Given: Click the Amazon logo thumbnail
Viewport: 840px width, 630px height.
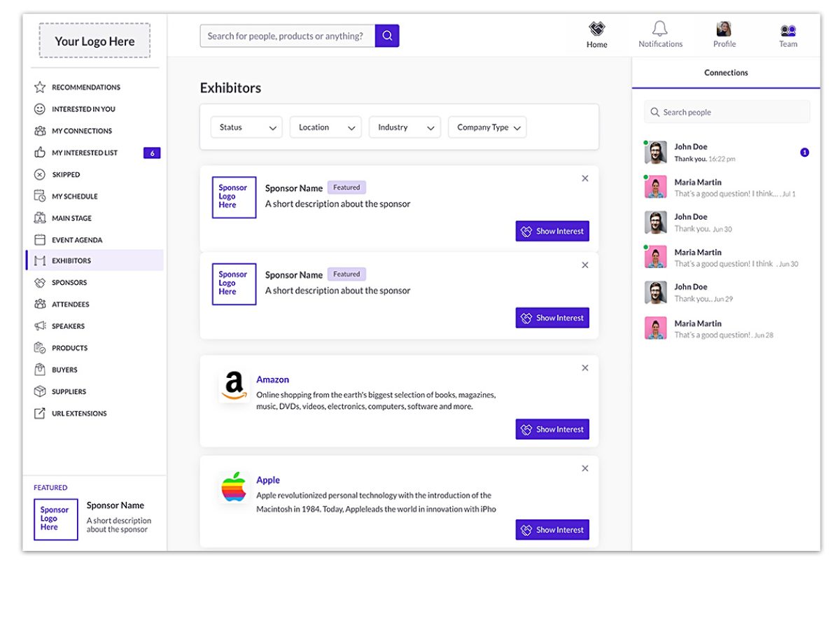Looking at the screenshot, I should point(234,386).
